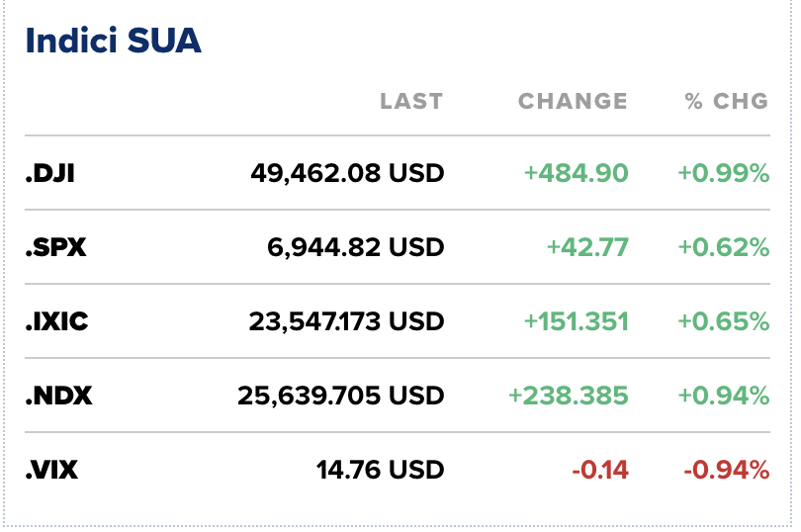Select the red -0.14 change figure
Image resolution: width=801 pixels, height=532 pixels.
(x=599, y=470)
